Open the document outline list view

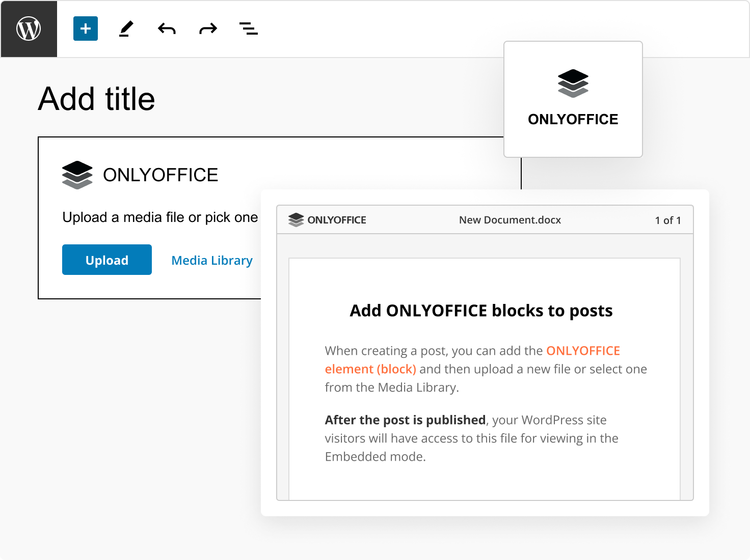(249, 29)
